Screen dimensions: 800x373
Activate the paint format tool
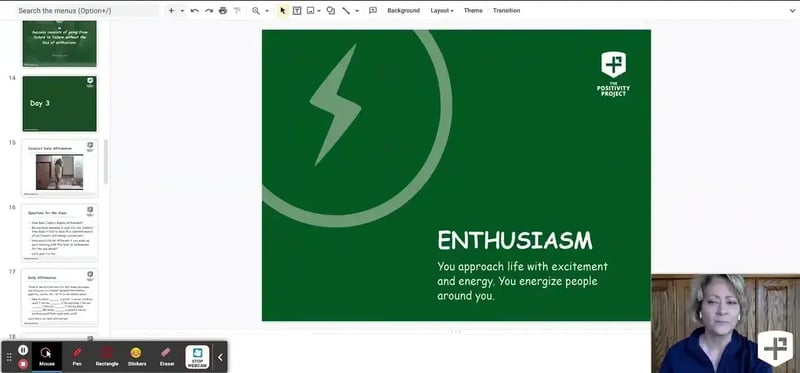(x=237, y=11)
